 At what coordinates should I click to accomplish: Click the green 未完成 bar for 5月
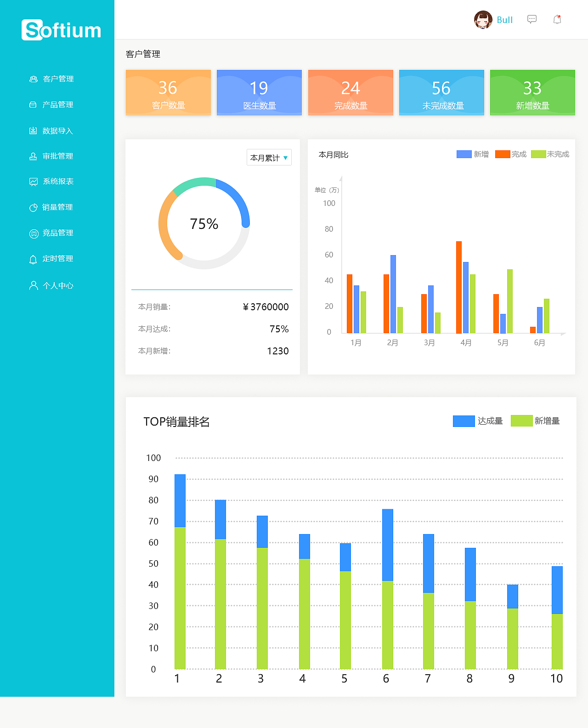[510, 301]
